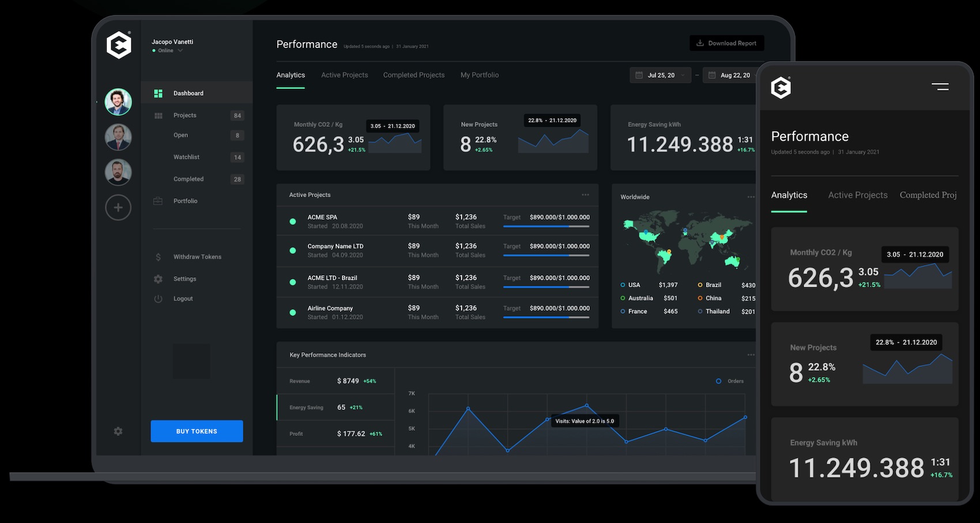Switch to the My Portfolio tab
The width and height of the screenshot is (980, 523).
coord(480,75)
